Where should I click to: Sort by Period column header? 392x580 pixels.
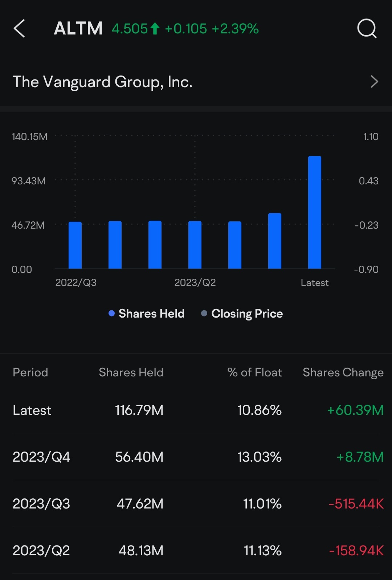point(30,372)
